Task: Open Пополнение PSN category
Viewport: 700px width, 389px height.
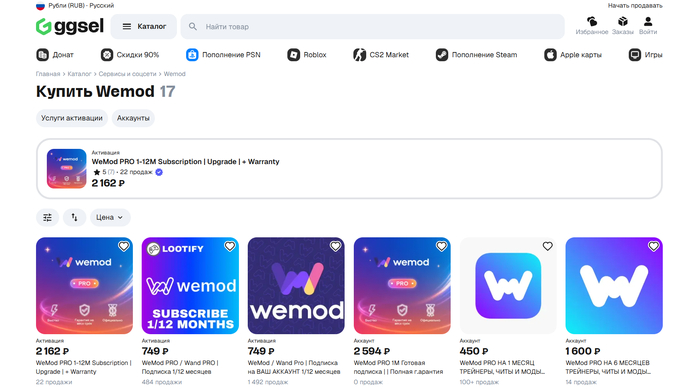Action: point(223,55)
